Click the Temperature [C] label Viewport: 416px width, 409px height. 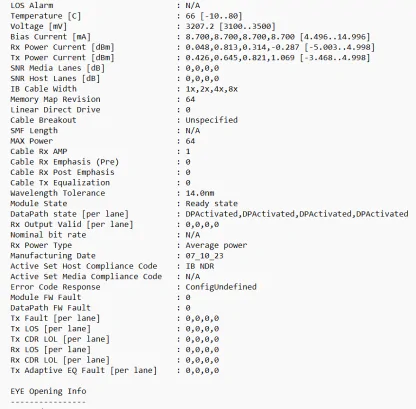pyautogui.click(x=45, y=16)
